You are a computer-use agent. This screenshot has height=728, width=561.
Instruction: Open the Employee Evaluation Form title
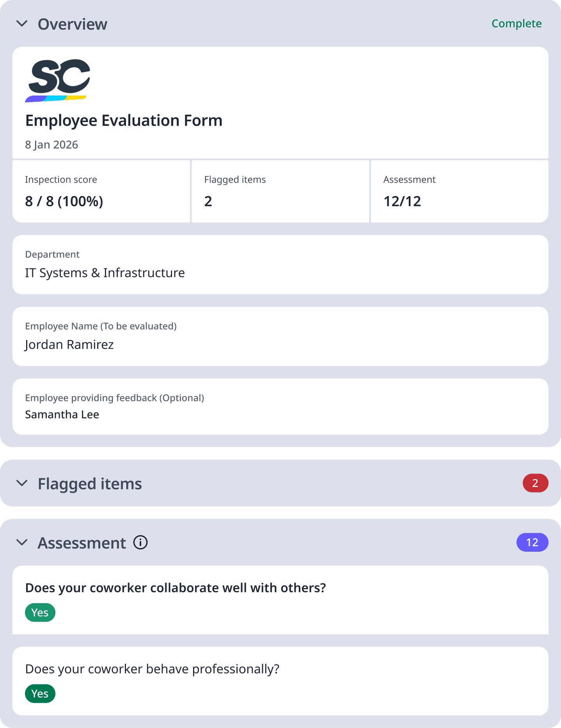coord(124,120)
